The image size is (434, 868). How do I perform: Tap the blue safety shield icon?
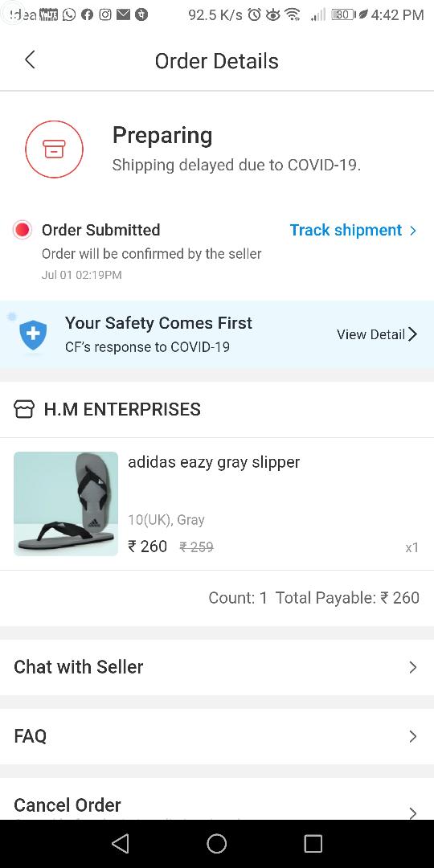tap(33, 335)
